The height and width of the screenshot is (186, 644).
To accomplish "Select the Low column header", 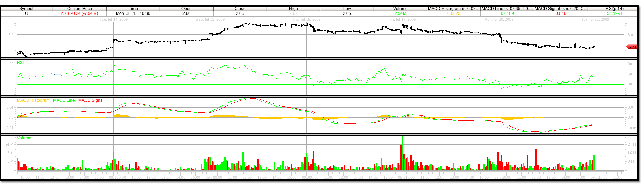I will 347,9.
